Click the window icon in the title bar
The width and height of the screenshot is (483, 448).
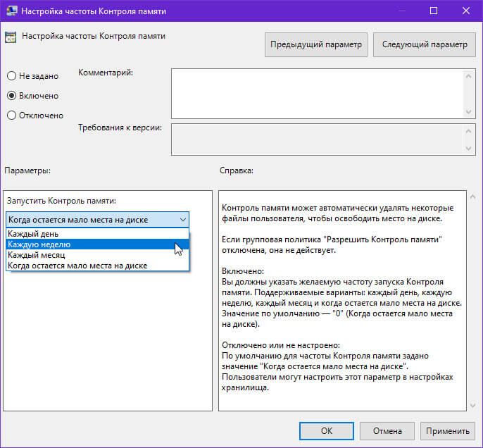[12, 11]
